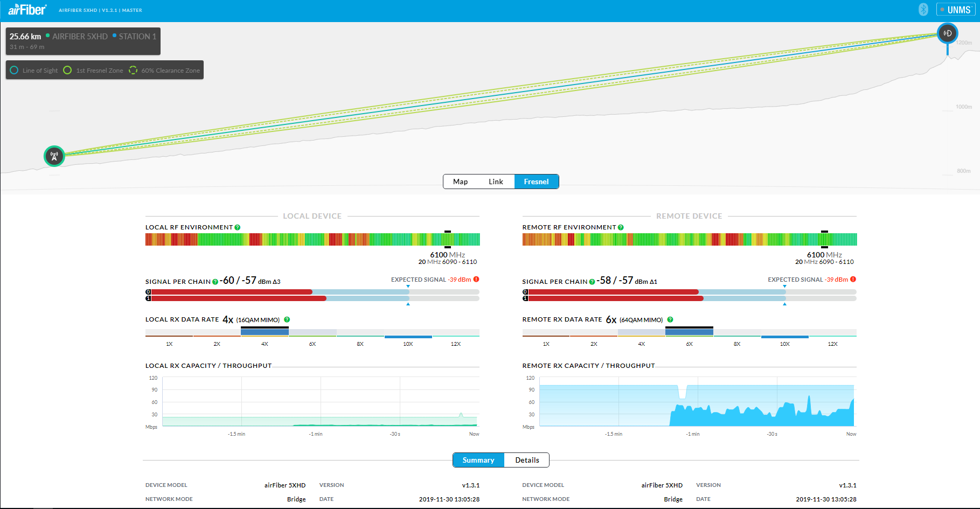Select the remote station marker on the hill
This screenshot has width=980, height=509.
click(x=948, y=33)
